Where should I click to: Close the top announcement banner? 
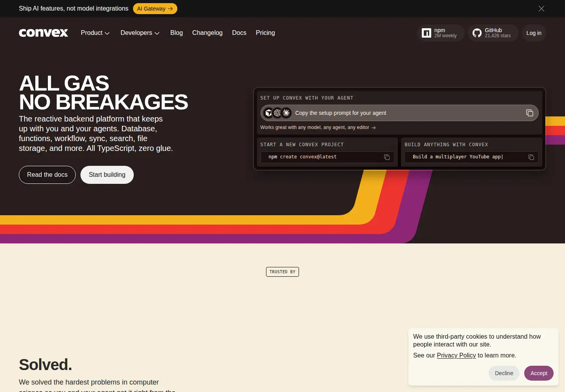[x=541, y=9]
